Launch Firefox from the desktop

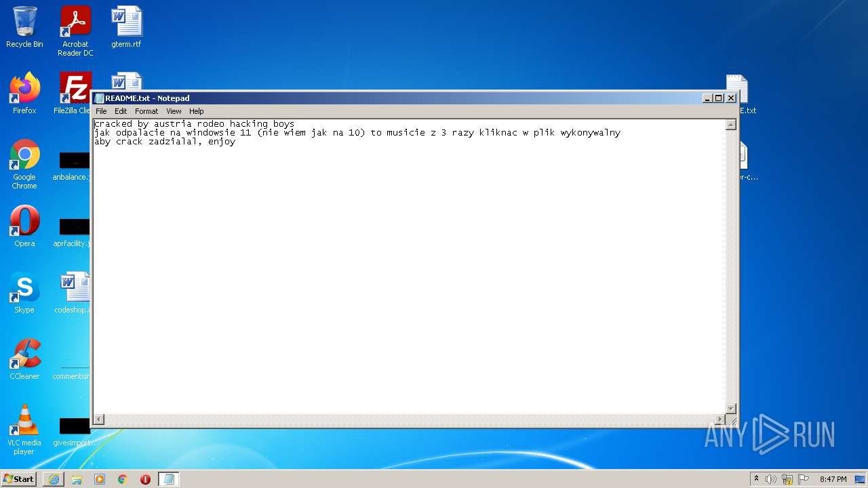24,94
